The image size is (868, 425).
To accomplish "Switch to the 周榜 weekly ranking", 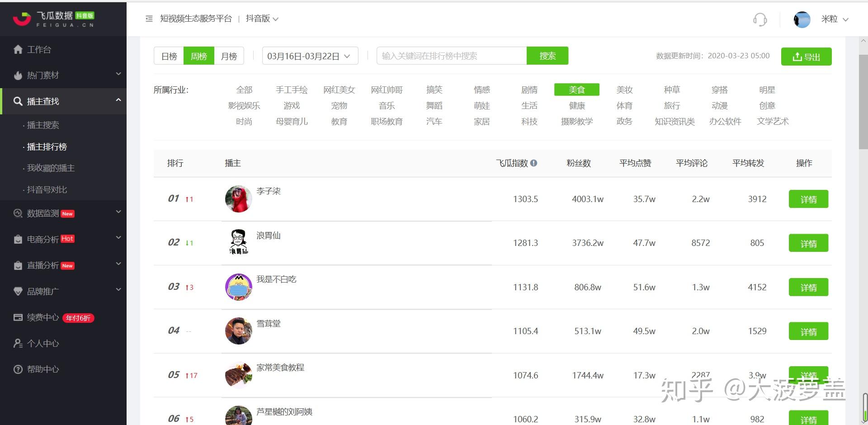I will (199, 56).
